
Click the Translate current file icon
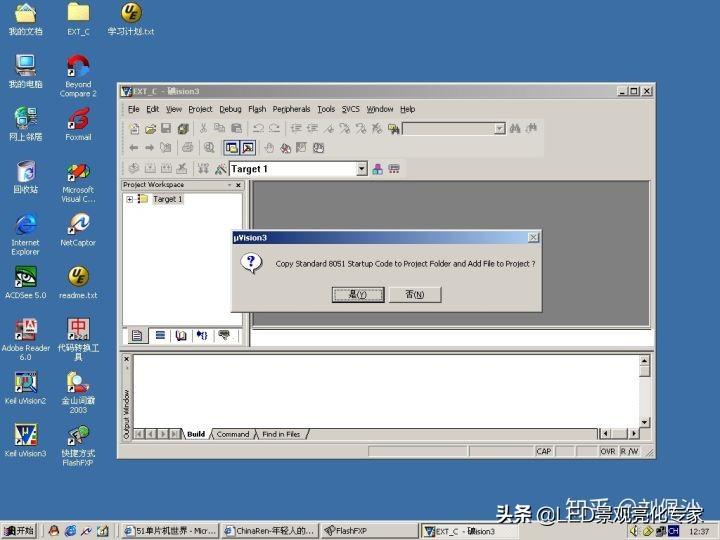click(x=134, y=169)
